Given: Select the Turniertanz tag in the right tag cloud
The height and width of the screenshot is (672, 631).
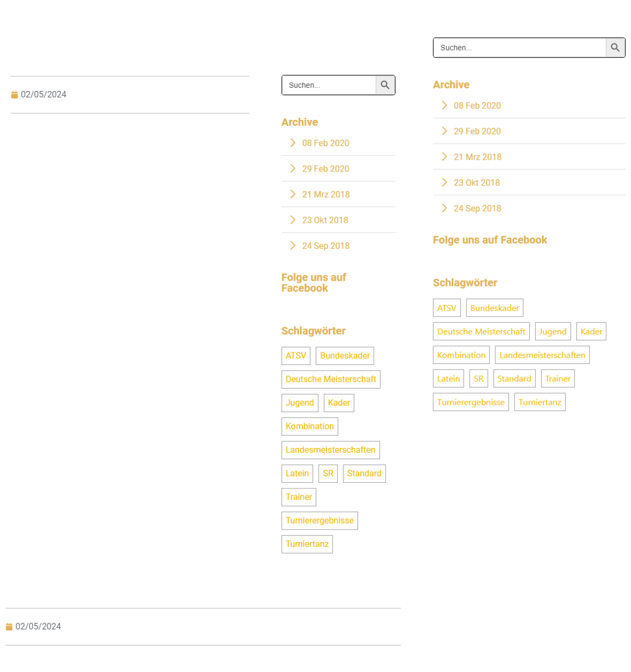Looking at the screenshot, I should point(540,402).
